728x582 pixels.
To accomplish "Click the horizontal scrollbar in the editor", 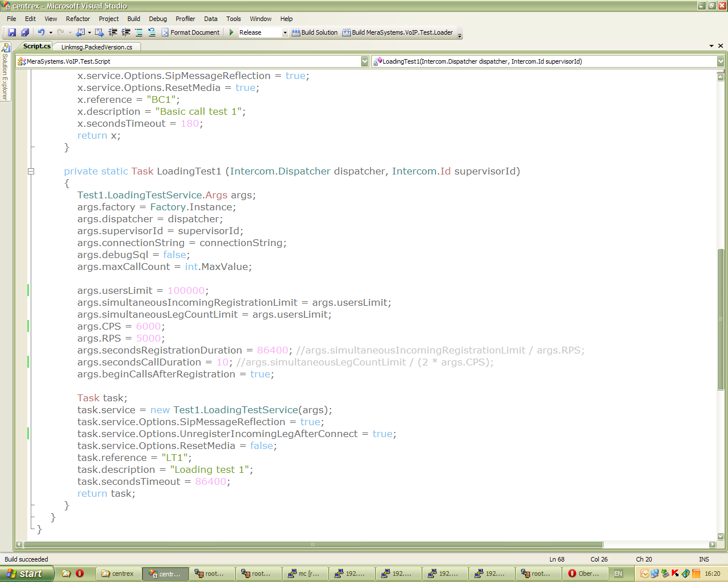I will pos(313,544).
